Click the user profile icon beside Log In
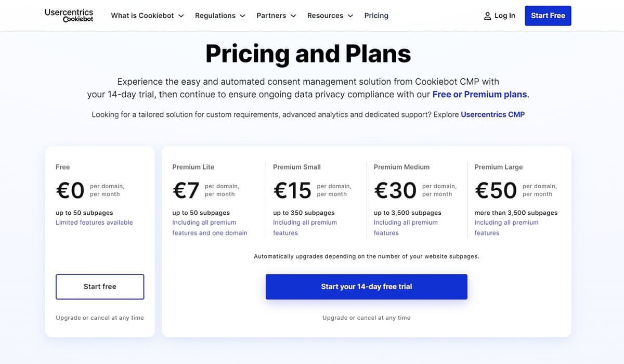Image resolution: width=624 pixels, height=364 pixels. (x=487, y=16)
